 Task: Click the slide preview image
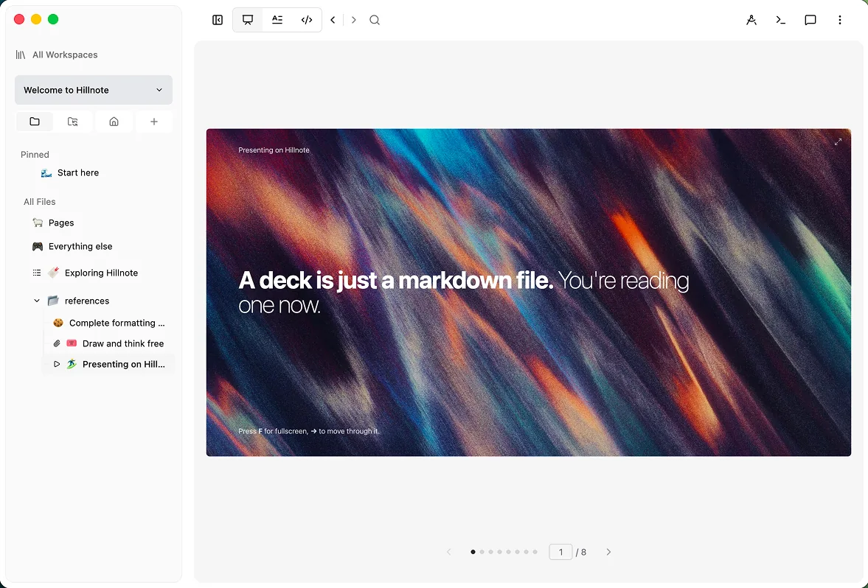529,293
